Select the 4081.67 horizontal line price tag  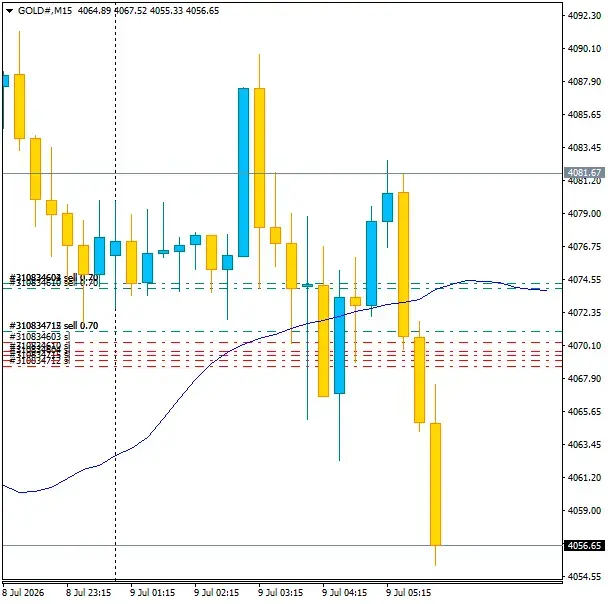click(x=584, y=173)
